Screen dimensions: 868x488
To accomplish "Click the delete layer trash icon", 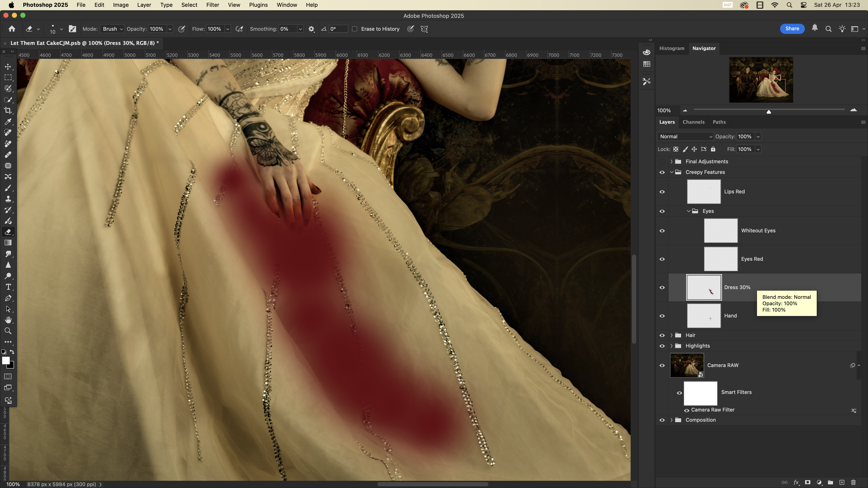I will 854,482.
